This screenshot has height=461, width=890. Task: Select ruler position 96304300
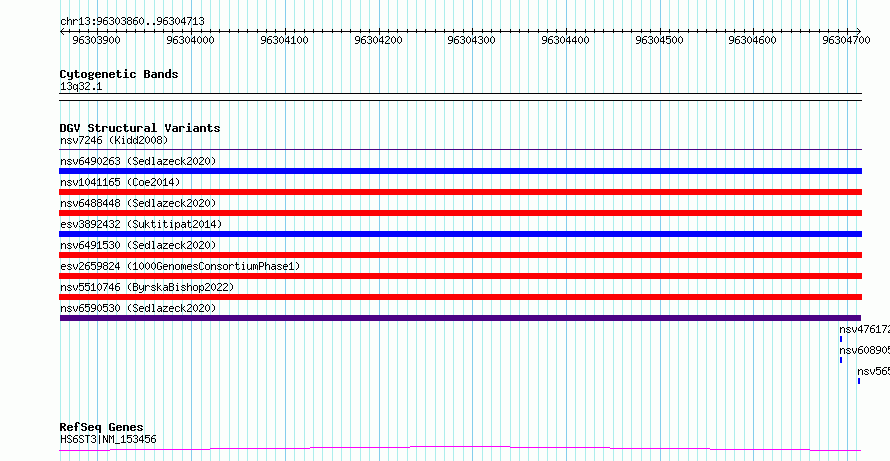472,40
